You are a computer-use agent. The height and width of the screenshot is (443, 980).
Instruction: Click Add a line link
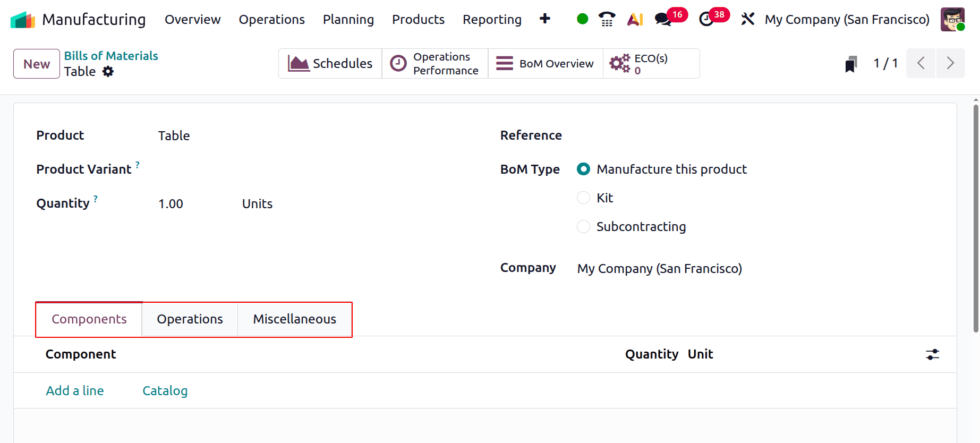coord(75,391)
